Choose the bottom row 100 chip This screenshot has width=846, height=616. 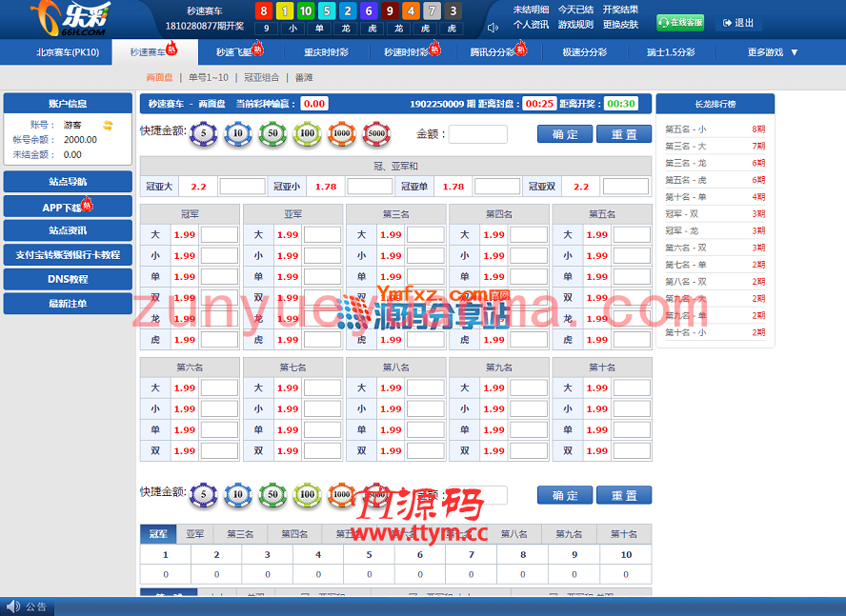307,495
